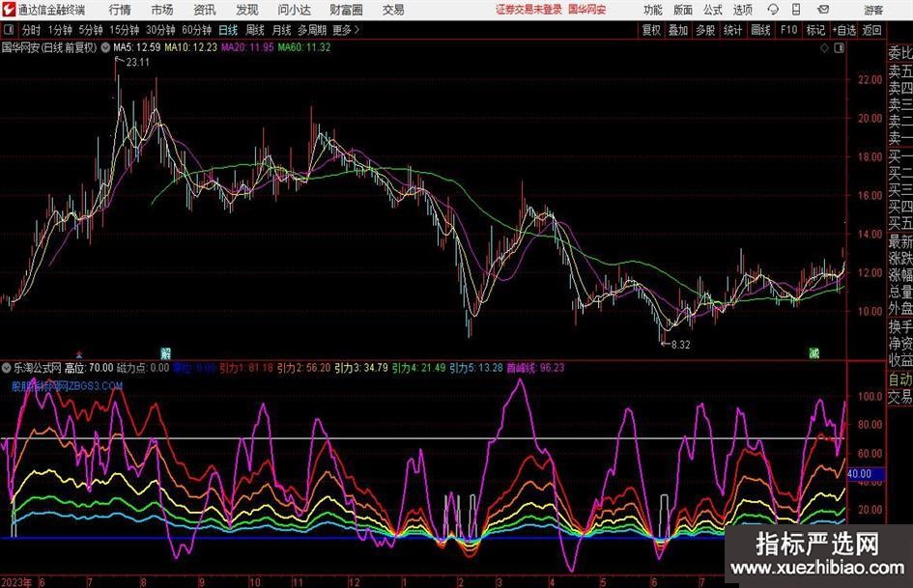Select the 日线 daily chart tab
This screenshot has height=588, width=913.
pos(228,30)
